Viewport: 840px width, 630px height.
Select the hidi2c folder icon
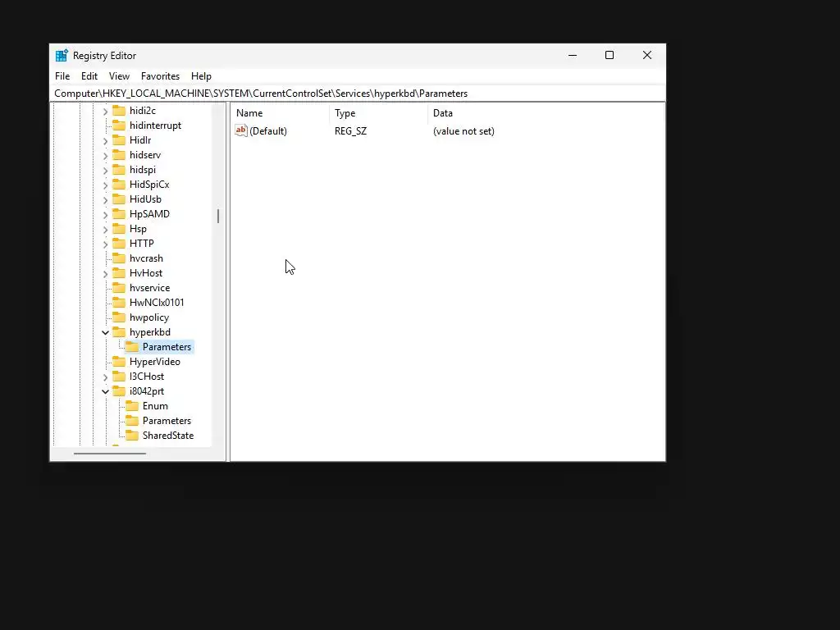click(x=119, y=111)
